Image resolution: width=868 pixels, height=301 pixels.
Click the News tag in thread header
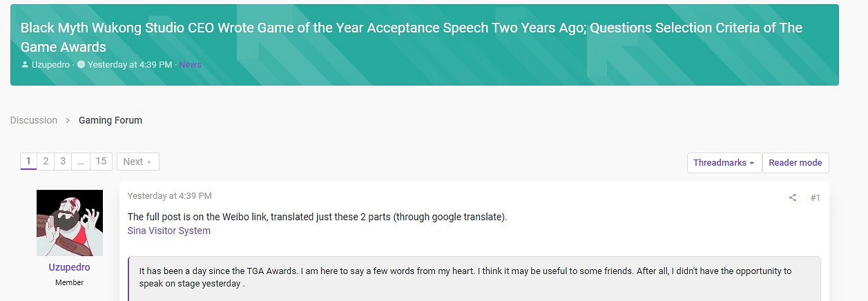(x=190, y=65)
